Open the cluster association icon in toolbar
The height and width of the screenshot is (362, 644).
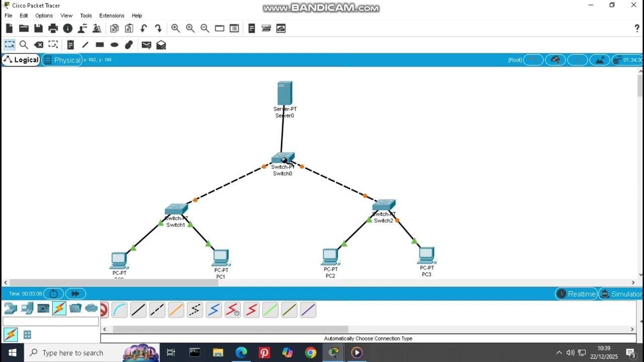coord(266,29)
